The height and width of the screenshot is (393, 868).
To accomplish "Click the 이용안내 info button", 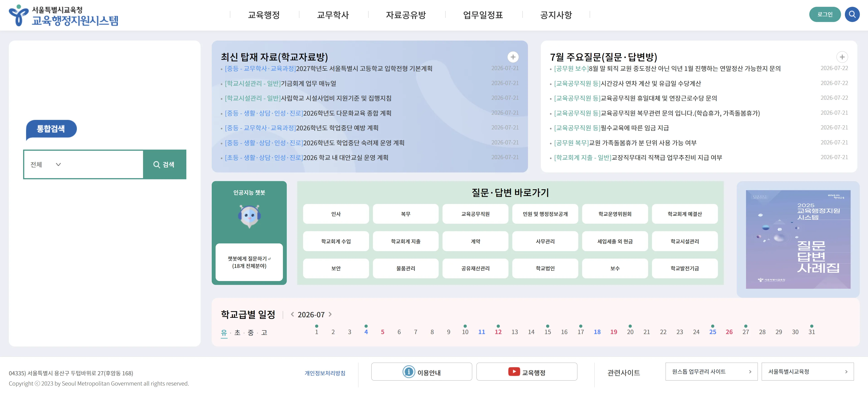I will coord(422,372).
